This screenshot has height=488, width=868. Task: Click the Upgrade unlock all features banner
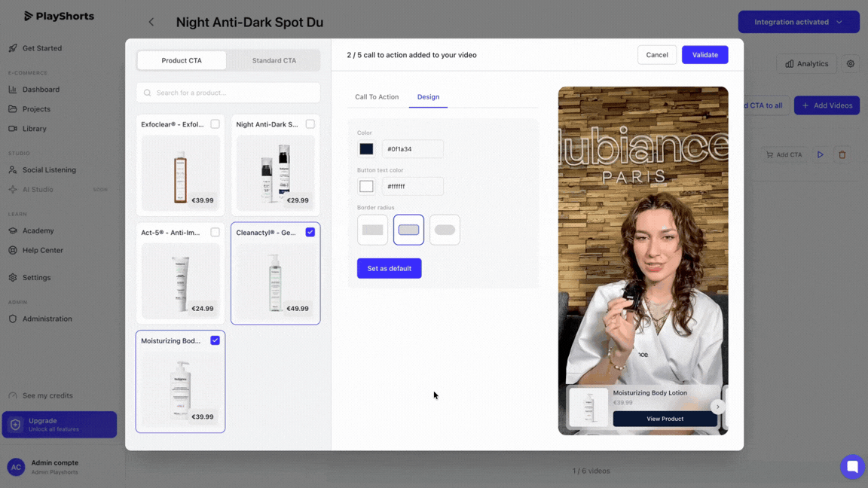60,425
